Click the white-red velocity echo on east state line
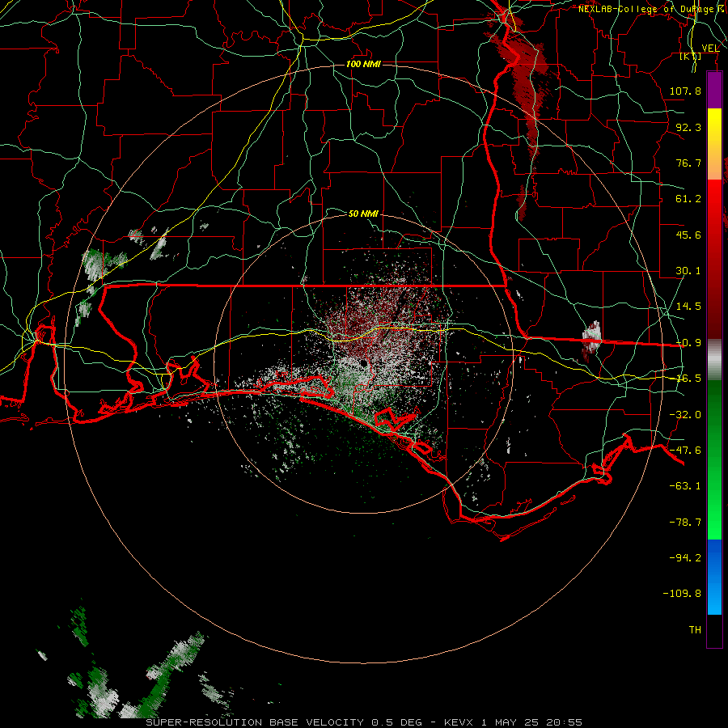The image size is (728, 728). point(590,340)
